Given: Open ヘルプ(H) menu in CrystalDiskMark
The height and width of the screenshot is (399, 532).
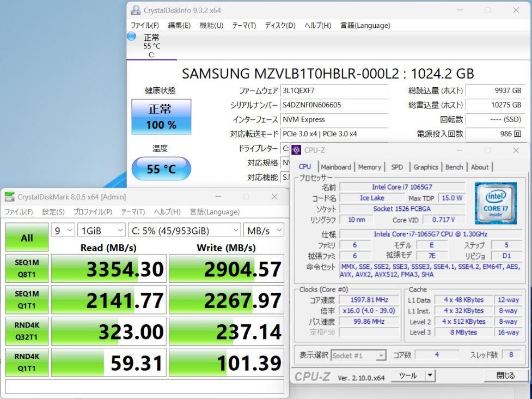Looking at the screenshot, I should [x=167, y=212].
